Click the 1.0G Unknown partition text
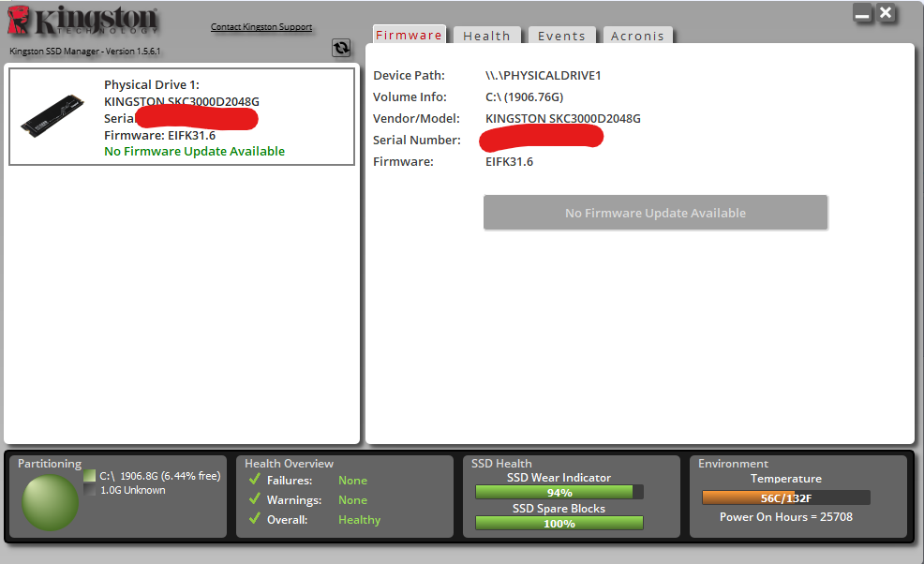The image size is (924, 564). click(132, 490)
